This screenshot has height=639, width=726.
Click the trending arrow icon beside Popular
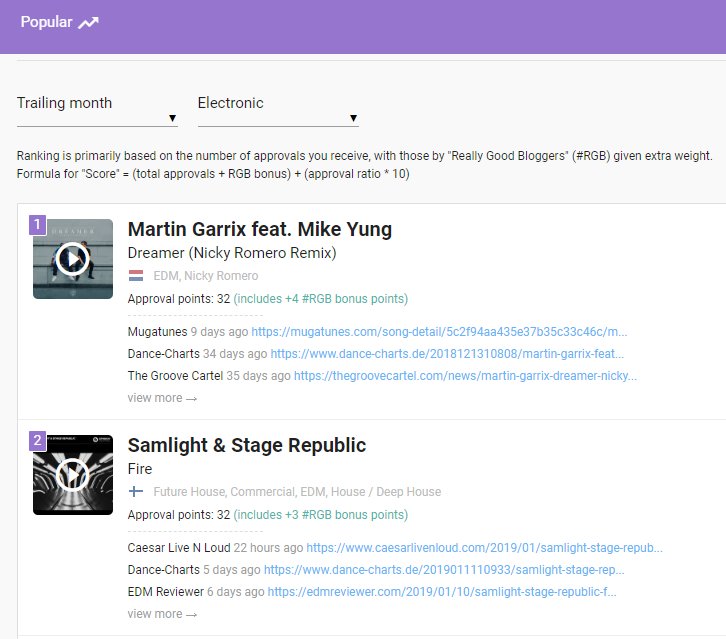(x=88, y=23)
